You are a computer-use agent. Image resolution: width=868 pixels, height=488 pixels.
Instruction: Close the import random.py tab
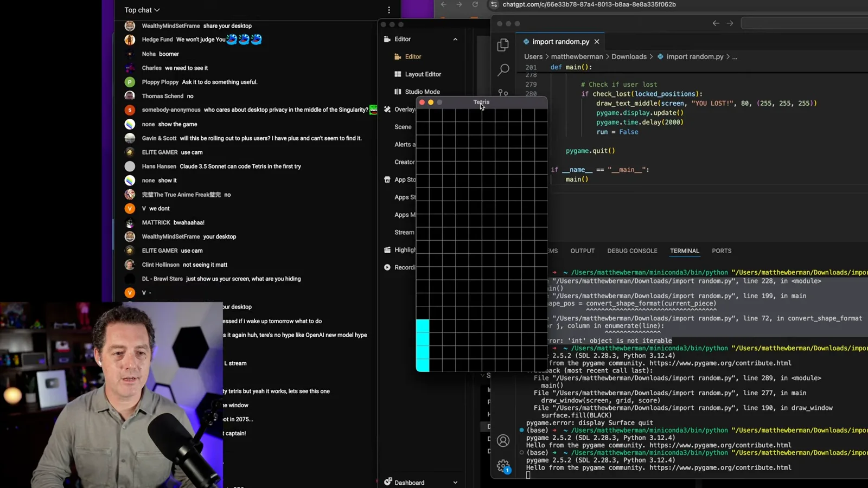597,42
